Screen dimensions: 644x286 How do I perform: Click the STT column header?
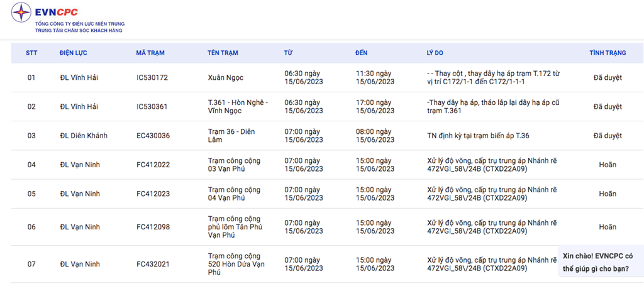click(x=31, y=53)
